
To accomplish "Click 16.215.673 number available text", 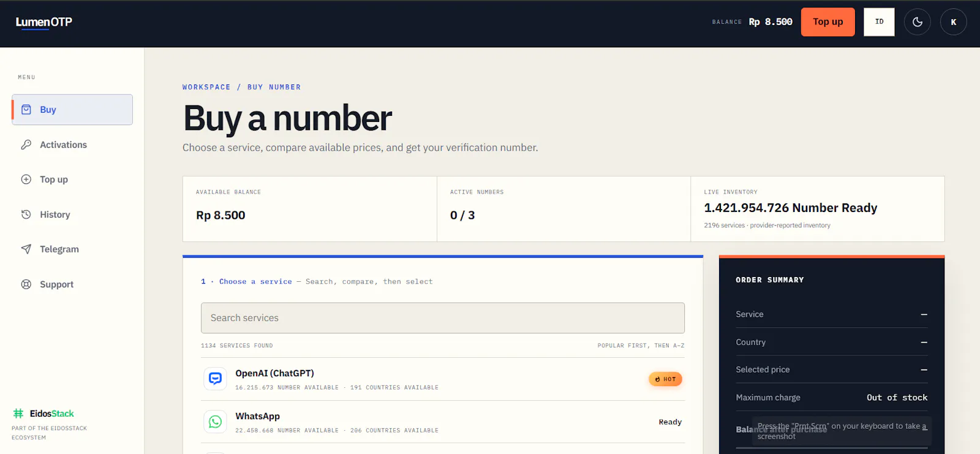I will coord(287,388).
